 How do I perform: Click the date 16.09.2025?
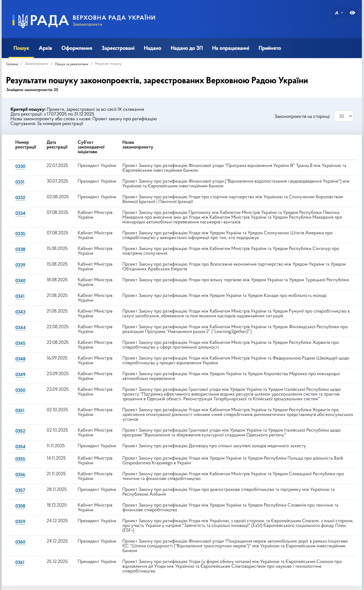[x=57, y=358]
